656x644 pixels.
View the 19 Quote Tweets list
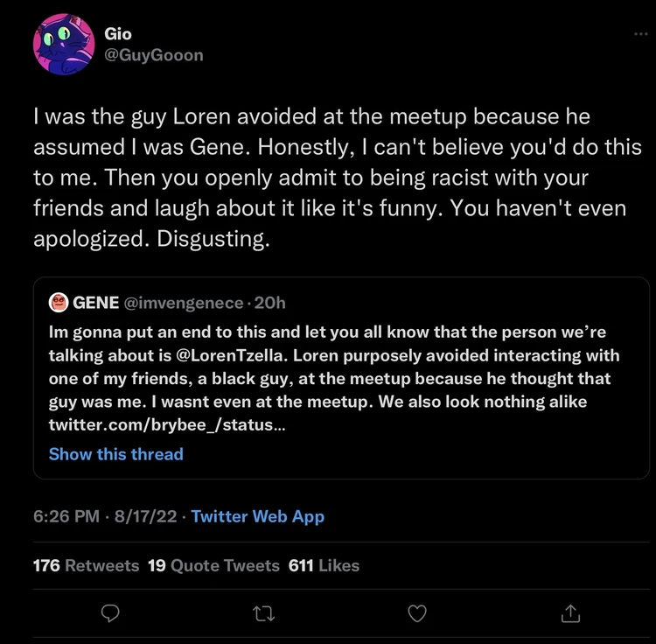tap(213, 565)
